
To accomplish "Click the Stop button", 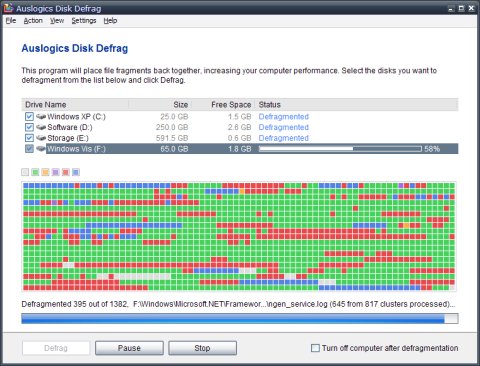I will (202, 348).
